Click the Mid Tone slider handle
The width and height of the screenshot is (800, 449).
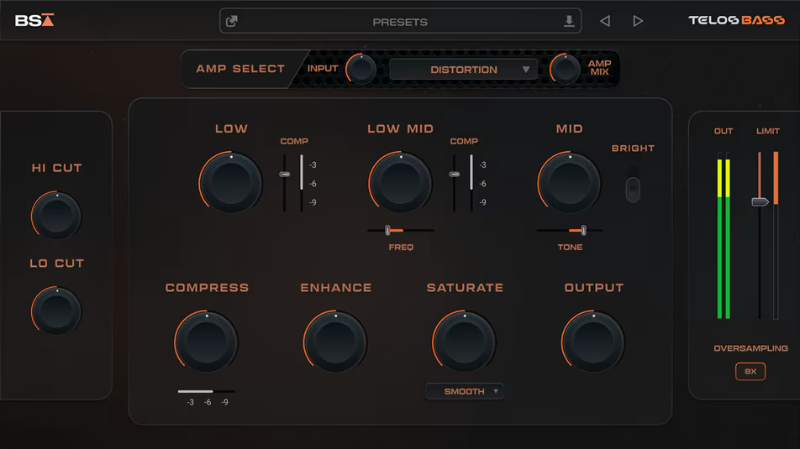pos(584,230)
